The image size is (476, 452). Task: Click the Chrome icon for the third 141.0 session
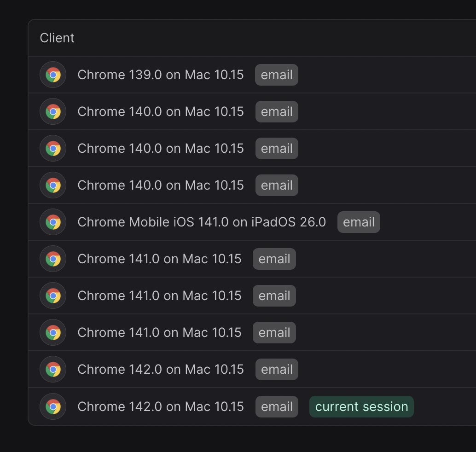click(52, 332)
